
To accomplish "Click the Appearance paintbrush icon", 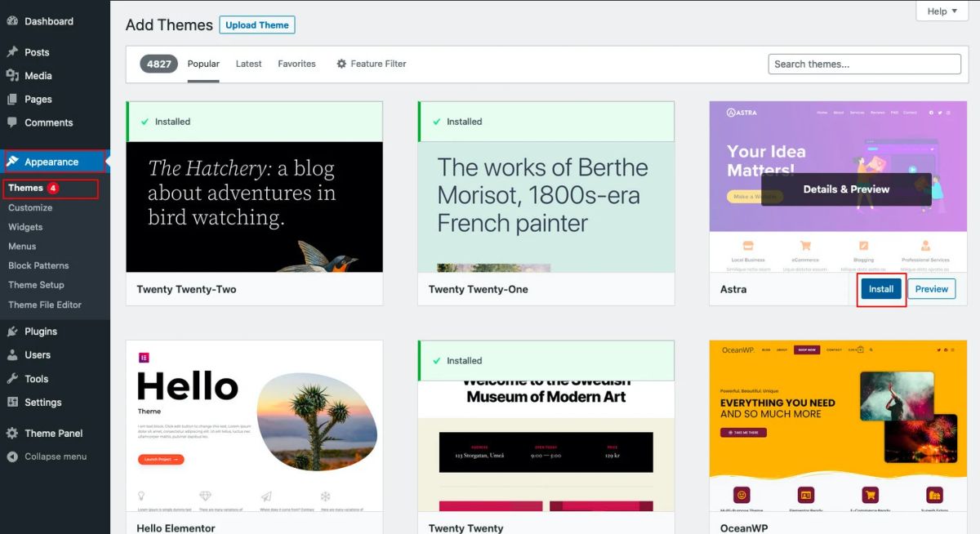I will coord(12,162).
